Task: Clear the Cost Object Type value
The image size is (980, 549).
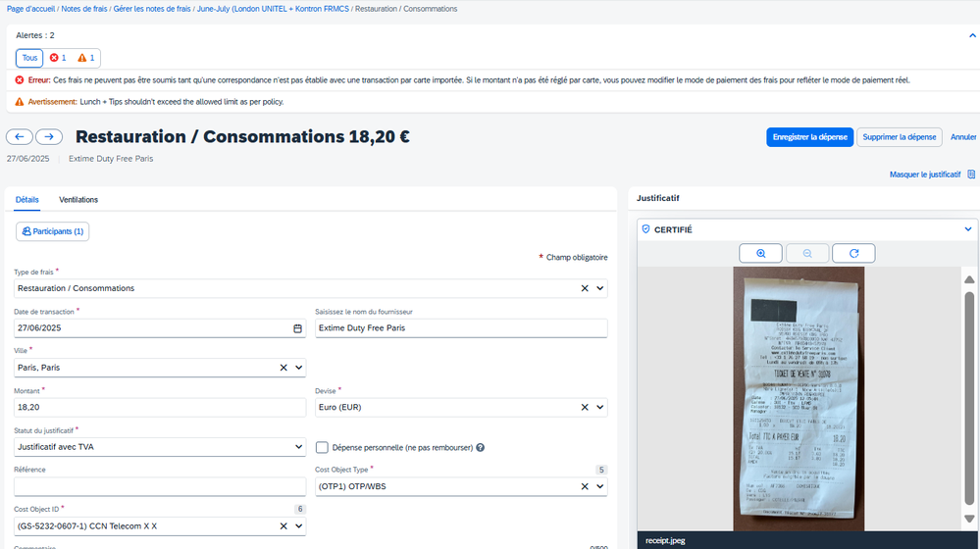Action: point(585,486)
